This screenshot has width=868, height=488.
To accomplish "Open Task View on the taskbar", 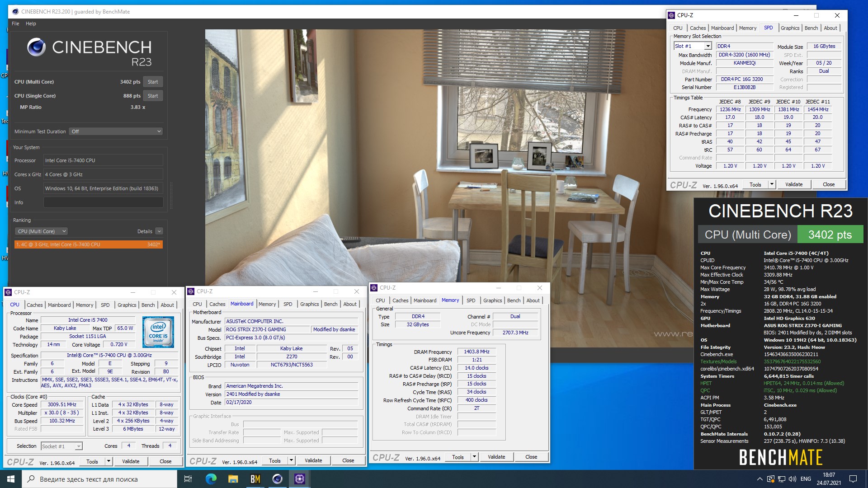I will point(188,479).
